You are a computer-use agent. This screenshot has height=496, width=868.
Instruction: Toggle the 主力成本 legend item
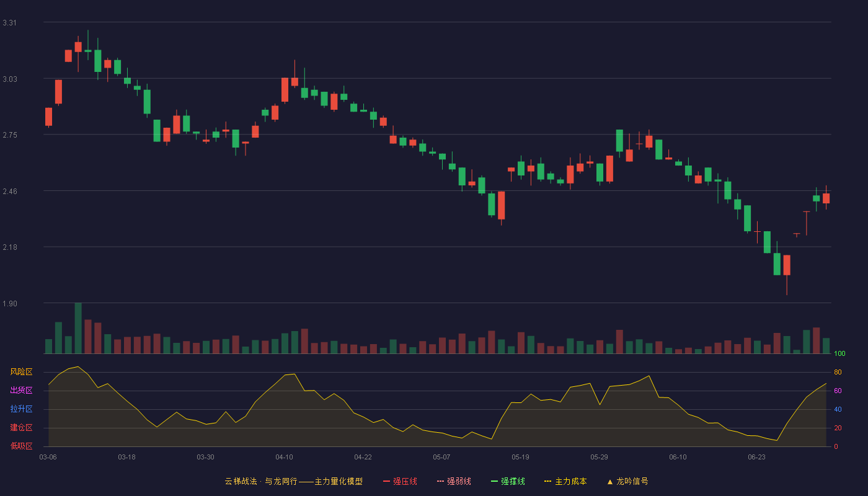pos(565,481)
